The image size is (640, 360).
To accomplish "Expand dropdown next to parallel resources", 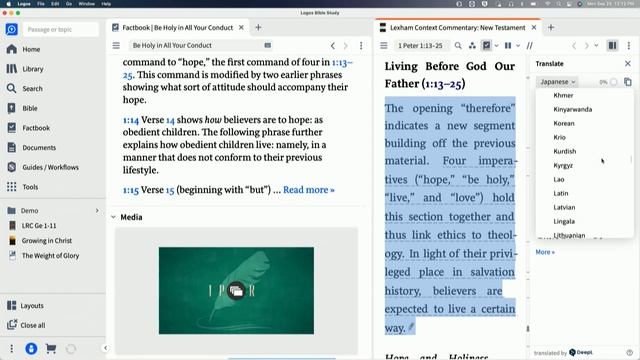I will 518,45.
